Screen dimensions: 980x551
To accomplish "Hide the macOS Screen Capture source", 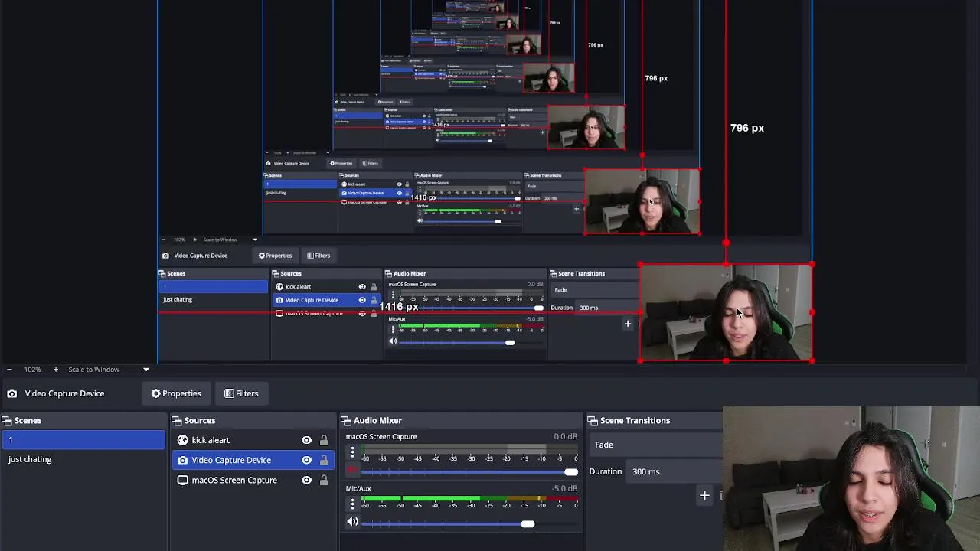I will pos(306,480).
